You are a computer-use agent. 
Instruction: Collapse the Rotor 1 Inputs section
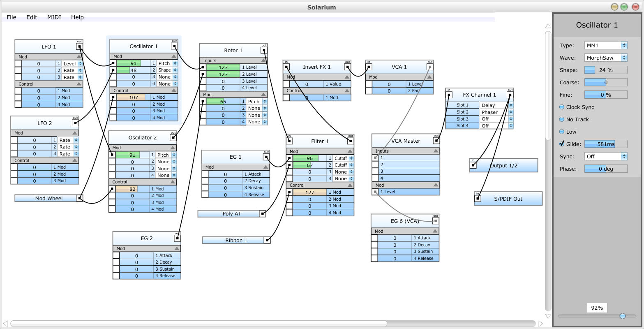[x=263, y=60]
